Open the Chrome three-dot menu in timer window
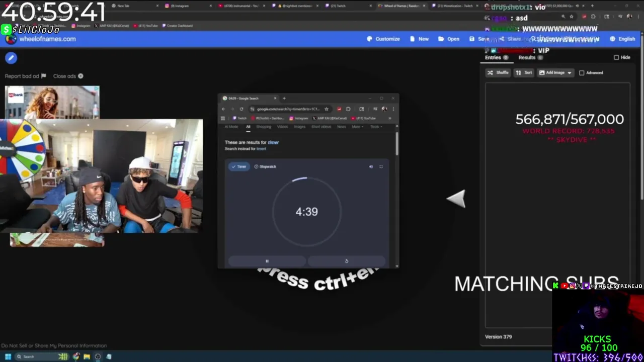 [393, 109]
